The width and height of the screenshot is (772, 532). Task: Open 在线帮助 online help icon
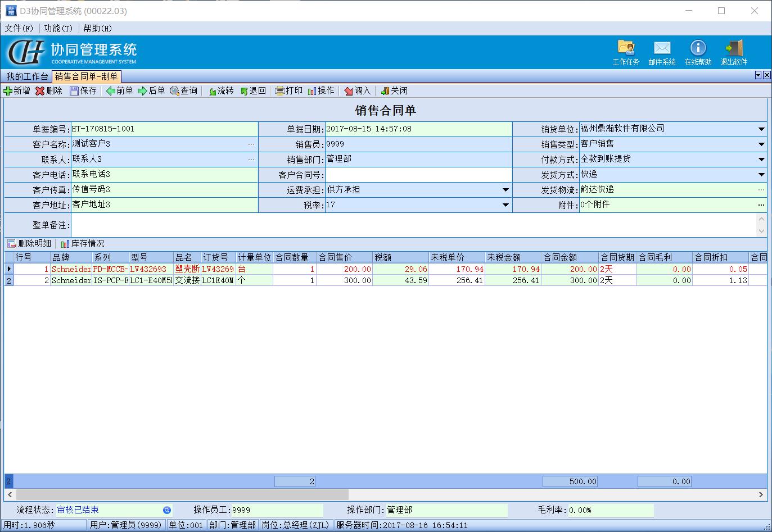tap(698, 53)
